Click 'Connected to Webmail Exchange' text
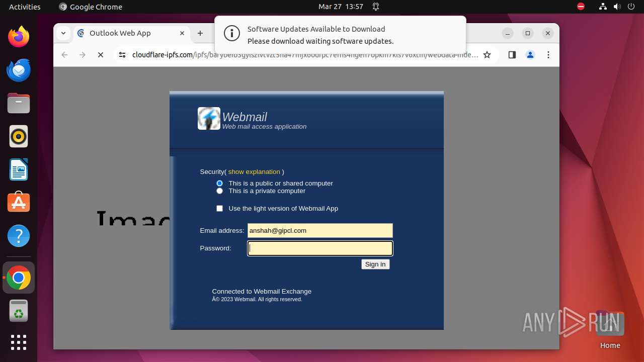644x362 pixels. [262, 292]
